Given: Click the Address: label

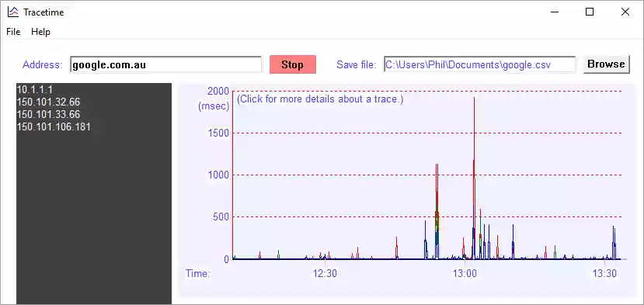Looking at the screenshot, I should click(x=43, y=64).
